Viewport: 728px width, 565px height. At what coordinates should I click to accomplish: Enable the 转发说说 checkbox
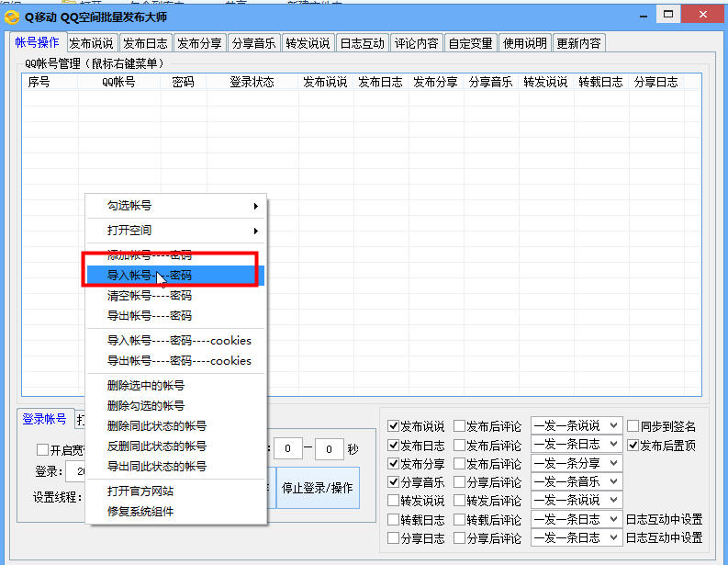click(x=393, y=501)
